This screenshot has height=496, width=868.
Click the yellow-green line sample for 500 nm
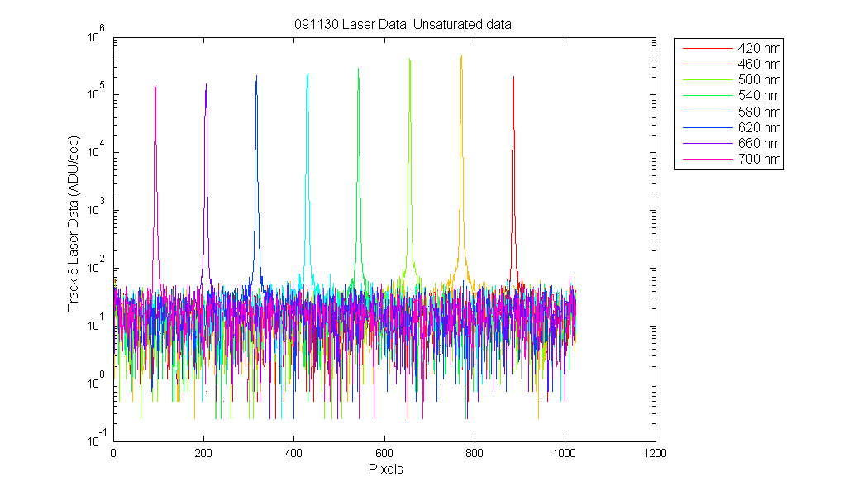(x=708, y=79)
